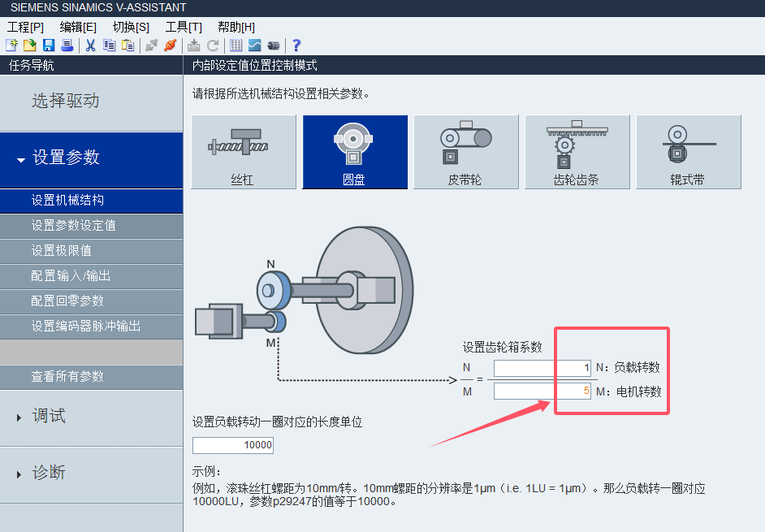Open the 工程[P] menu
765x532 pixels.
point(25,27)
